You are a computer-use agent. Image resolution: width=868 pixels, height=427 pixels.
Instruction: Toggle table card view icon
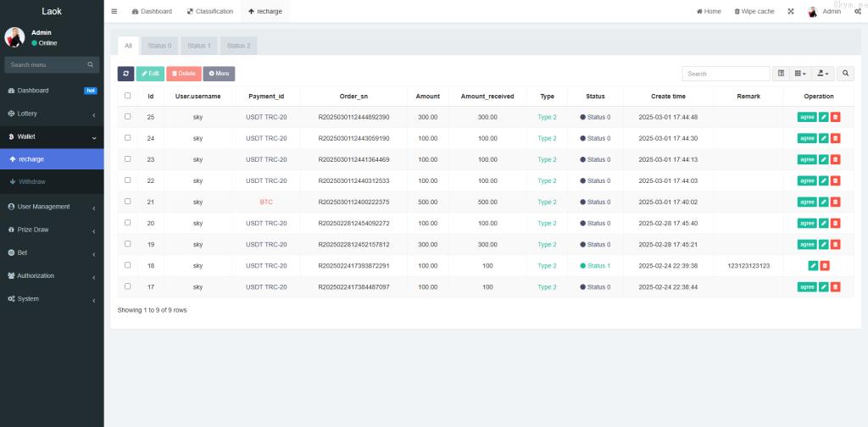click(x=781, y=74)
